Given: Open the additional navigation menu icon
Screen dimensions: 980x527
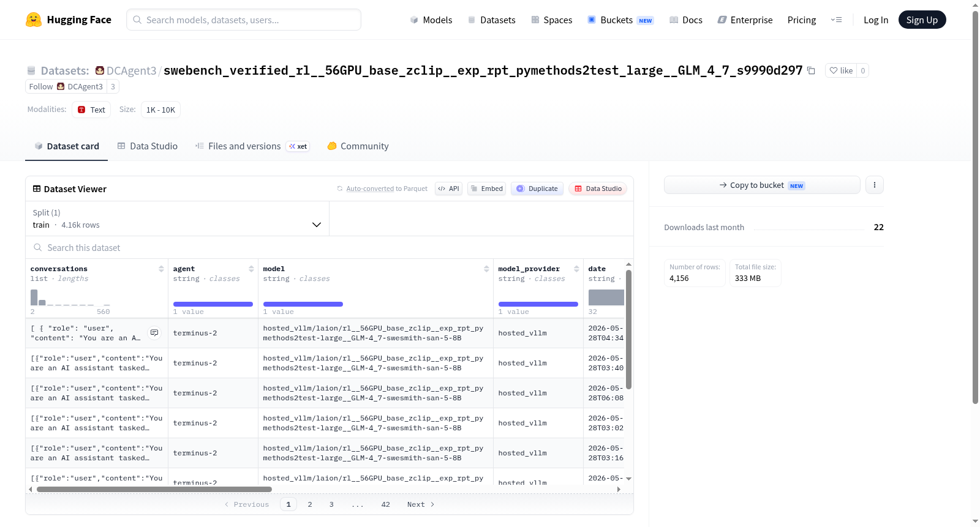Looking at the screenshot, I should pos(836,20).
